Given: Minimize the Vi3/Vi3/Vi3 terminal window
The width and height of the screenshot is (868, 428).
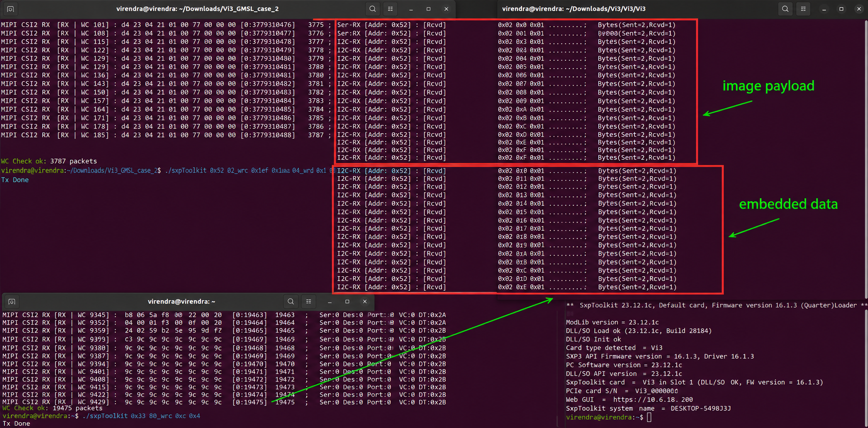Looking at the screenshot, I should click(x=824, y=9).
